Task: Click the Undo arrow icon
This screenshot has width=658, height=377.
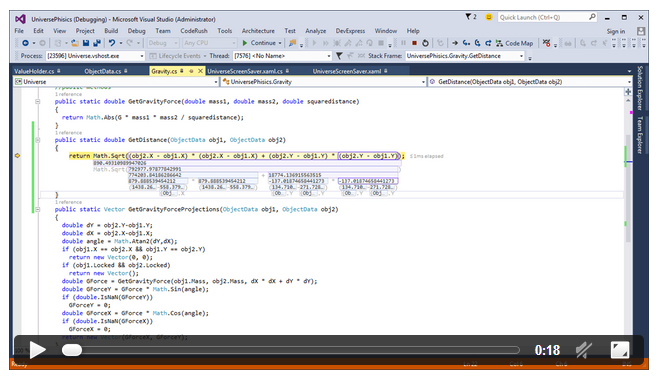Action: point(112,43)
